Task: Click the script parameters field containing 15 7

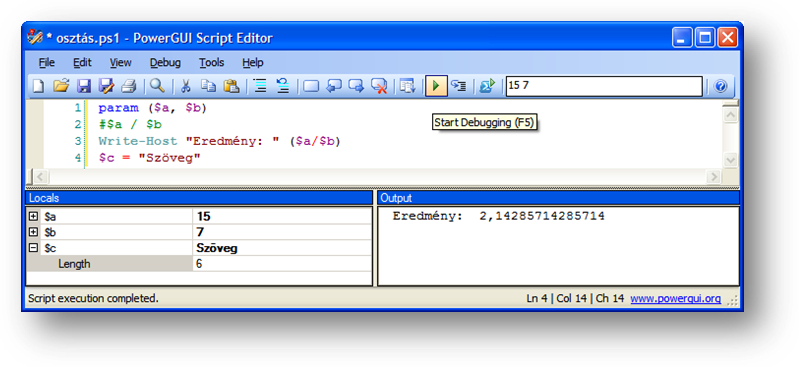Action: point(604,86)
